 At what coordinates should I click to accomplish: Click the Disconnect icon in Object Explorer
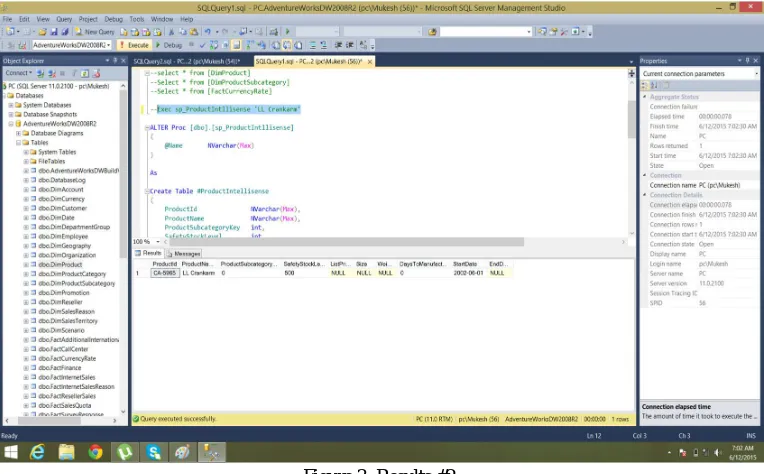[x=52, y=74]
